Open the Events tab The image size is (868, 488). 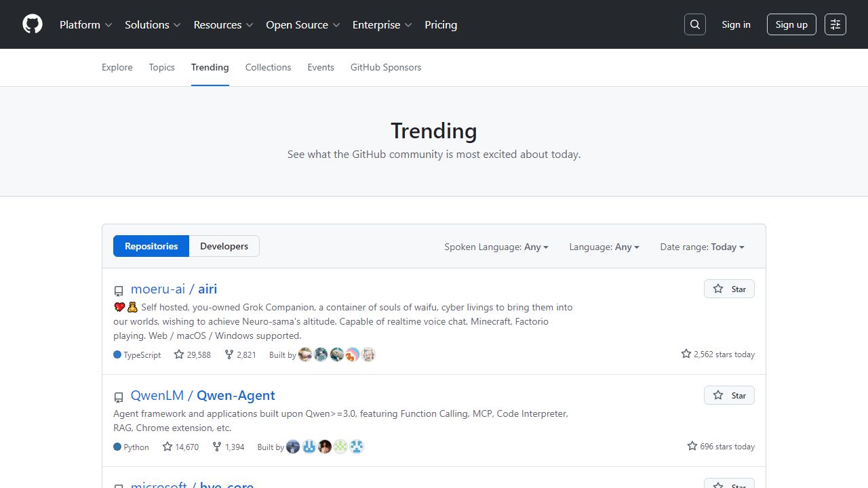click(x=321, y=67)
